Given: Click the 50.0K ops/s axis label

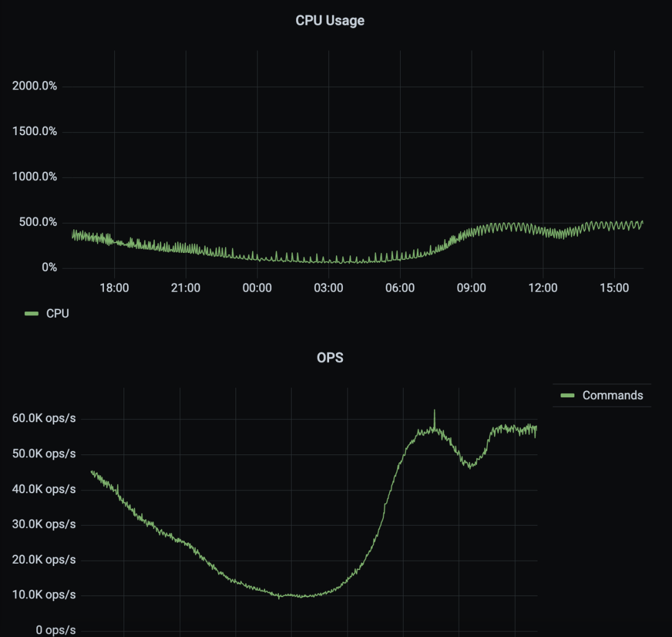Looking at the screenshot, I should point(44,454).
